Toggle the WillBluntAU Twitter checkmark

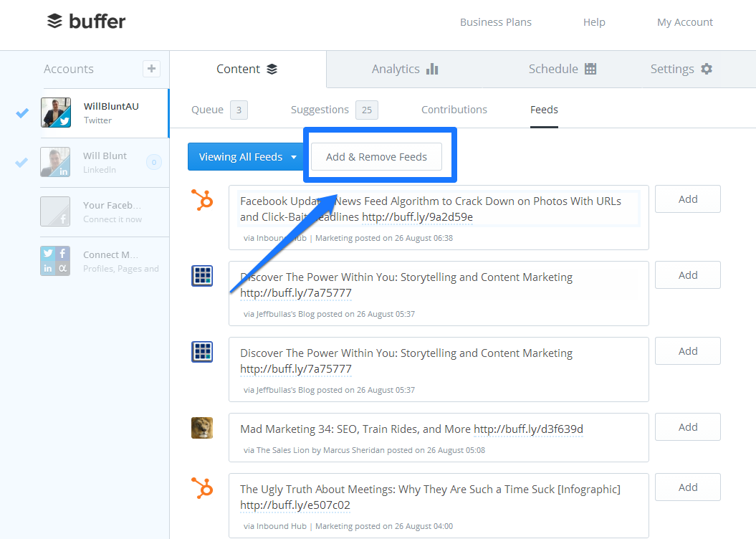pyautogui.click(x=22, y=113)
